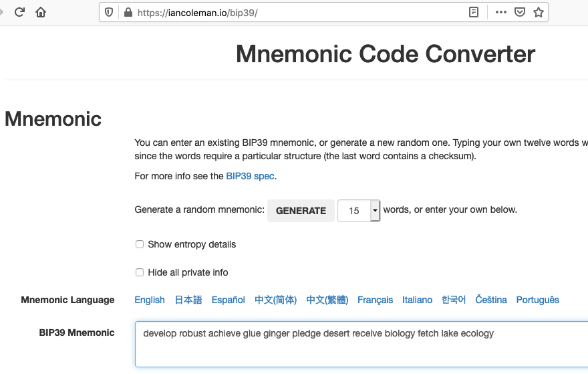
Task: Select Español mnemonic language
Action: (x=228, y=300)
